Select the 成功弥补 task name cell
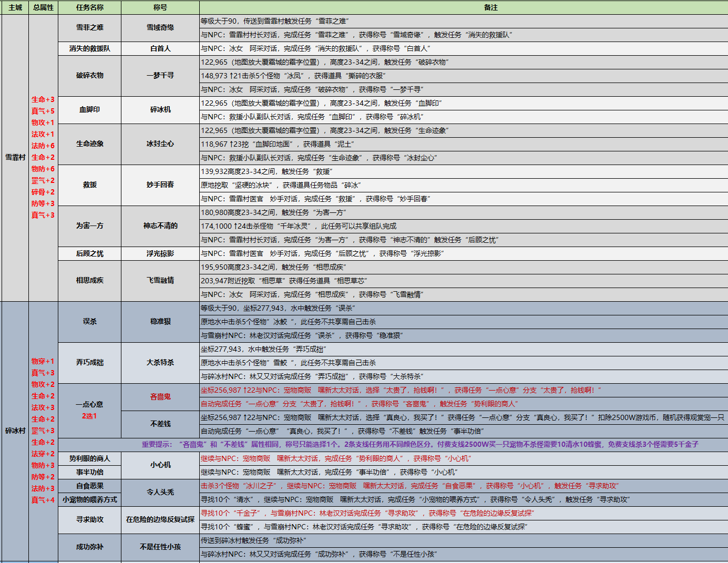Viewport: 728px width, 563px height. 90,547
